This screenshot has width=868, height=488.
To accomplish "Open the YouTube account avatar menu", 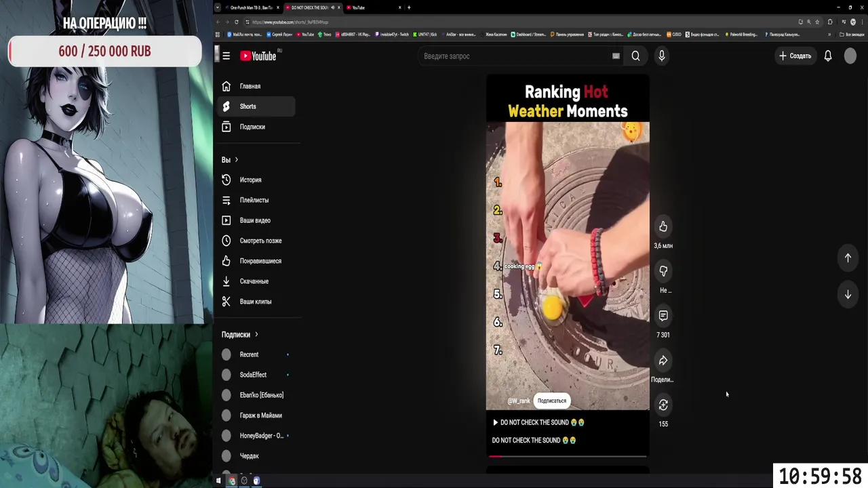I will coord(850,56).
